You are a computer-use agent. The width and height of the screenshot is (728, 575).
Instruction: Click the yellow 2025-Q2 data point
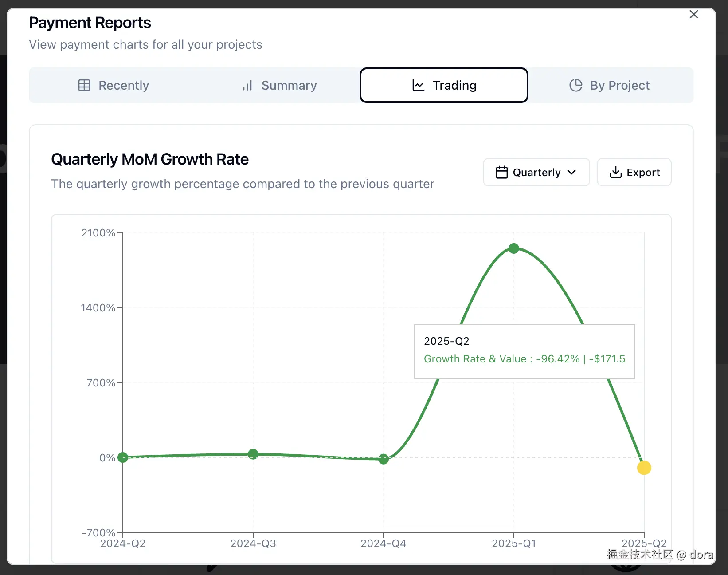(x=644, y=468)
